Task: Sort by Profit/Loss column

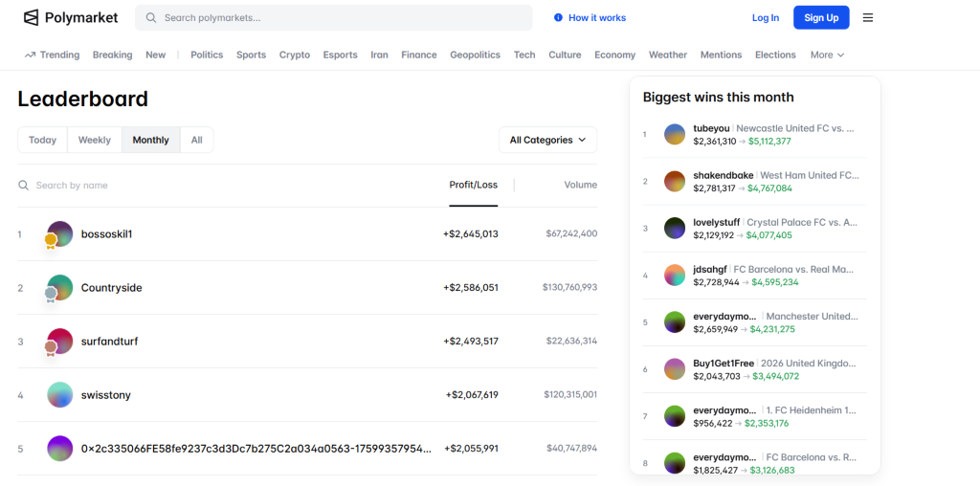Action: (474, 185)
